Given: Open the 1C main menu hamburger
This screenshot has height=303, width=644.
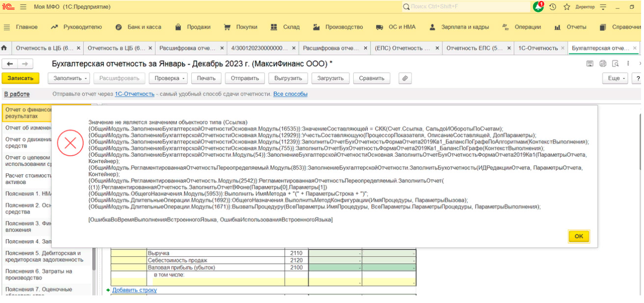Looking at the screenshot, I should click(x=24, y=7).
